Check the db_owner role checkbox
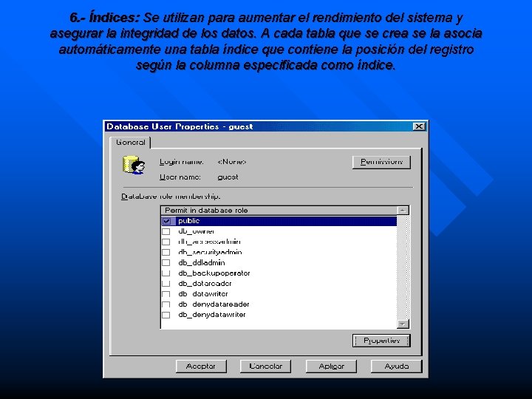 click(x=166, y=232)
